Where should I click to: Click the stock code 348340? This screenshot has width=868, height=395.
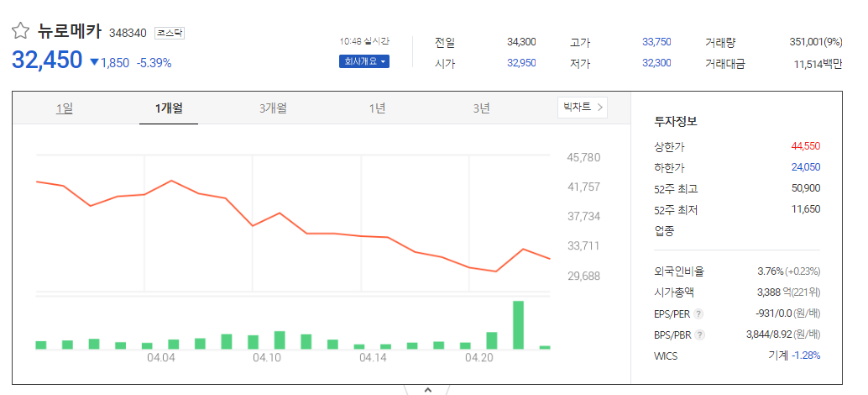pos(128,34)
